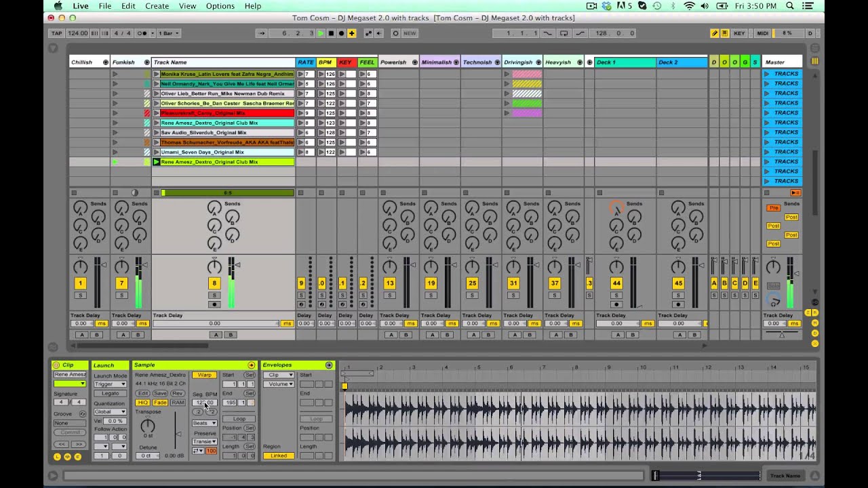Fold the Chillish group track
This screenshot has height=488, width=868.
(x=105, y=62)
